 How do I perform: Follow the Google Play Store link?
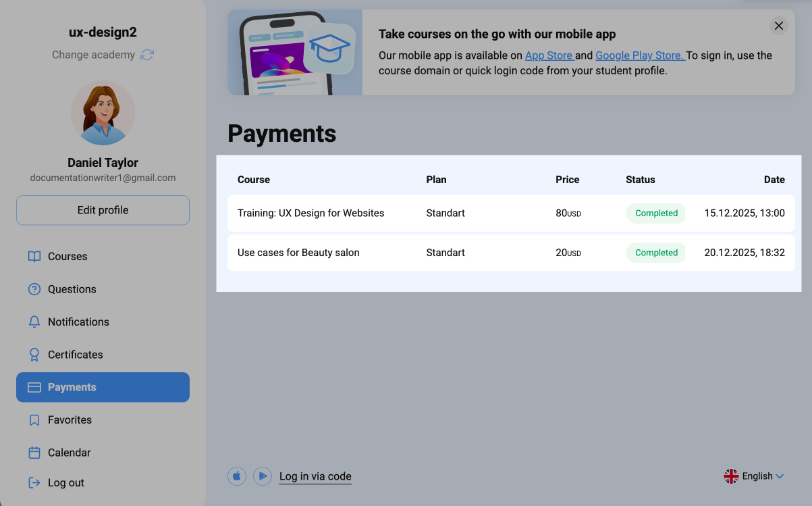[x=639, y=55]
